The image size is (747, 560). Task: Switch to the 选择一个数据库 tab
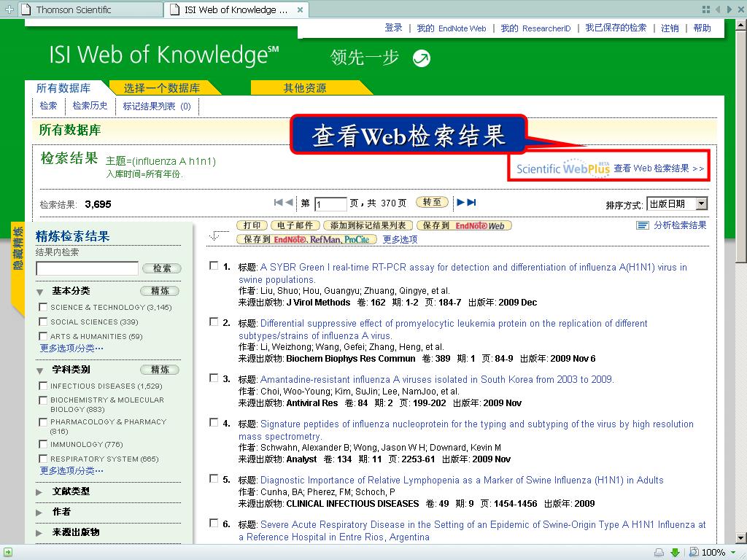tap(162, 88)
